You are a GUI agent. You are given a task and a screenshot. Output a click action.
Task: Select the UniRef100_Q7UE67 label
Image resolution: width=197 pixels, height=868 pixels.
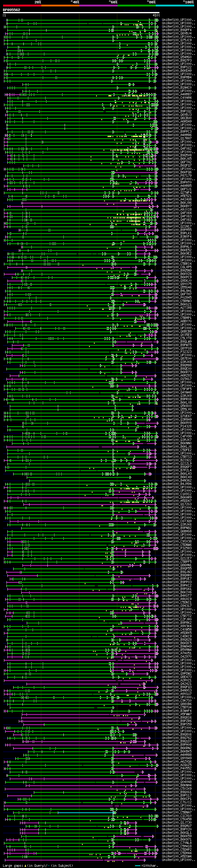coord(177,416)
